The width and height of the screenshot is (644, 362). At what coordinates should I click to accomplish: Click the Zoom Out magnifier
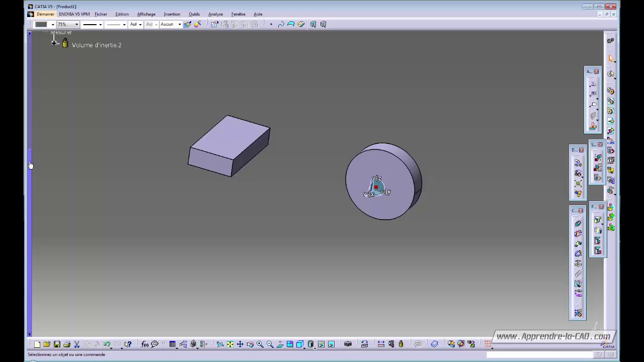270,344
